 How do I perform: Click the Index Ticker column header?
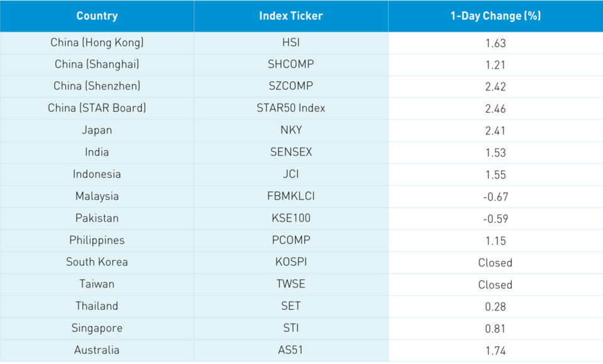[x=291, y=16]
